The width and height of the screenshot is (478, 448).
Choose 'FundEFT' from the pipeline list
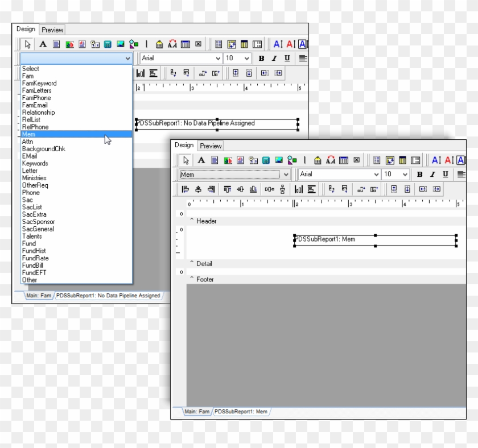[x=76, y=272]
